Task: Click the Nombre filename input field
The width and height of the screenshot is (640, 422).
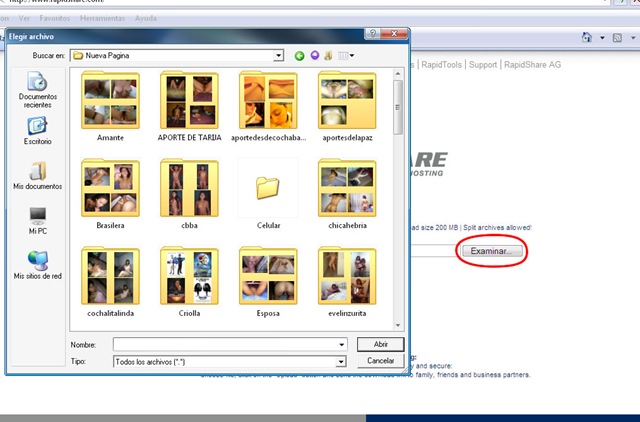Action: tap(230, 344)
